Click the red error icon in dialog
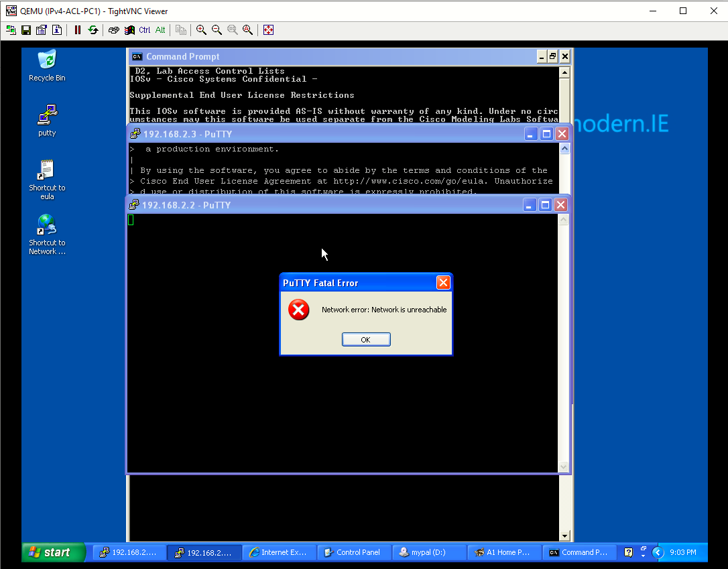 298,310
